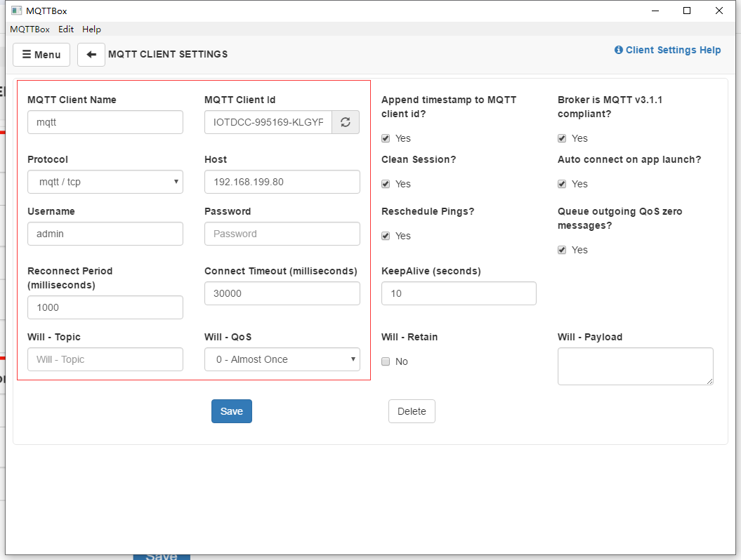
Task: Click the Reschedule Pings? label
Action: 428,211
